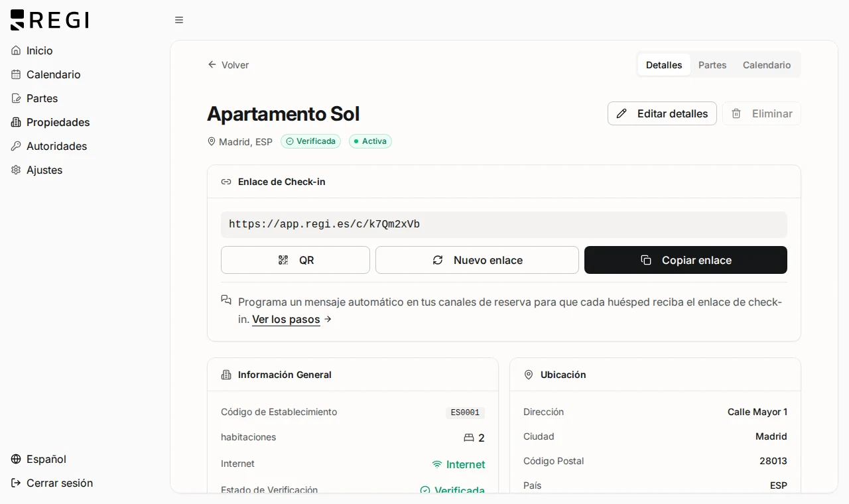Click the Activa status badge
Screen dimensions: 849x504
(x=370, y=141)
